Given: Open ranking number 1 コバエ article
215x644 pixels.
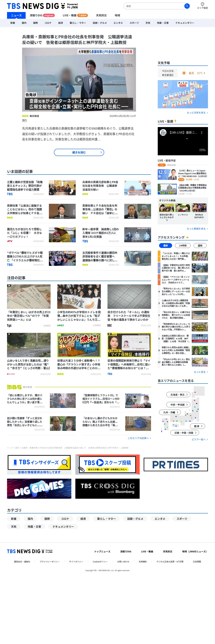Looking at the screenshot, I should click(183, 256).
